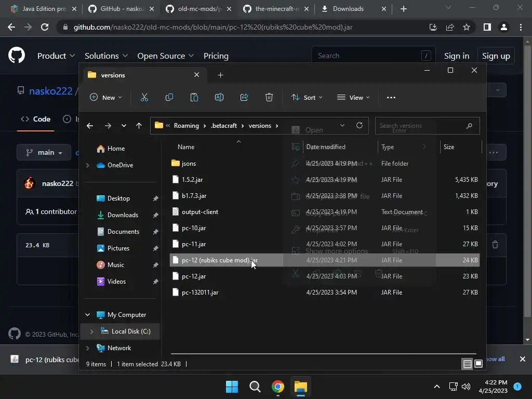532x399 pixels.
Task: Open recent locations dropdown arrow
Action: coord(124,126)
